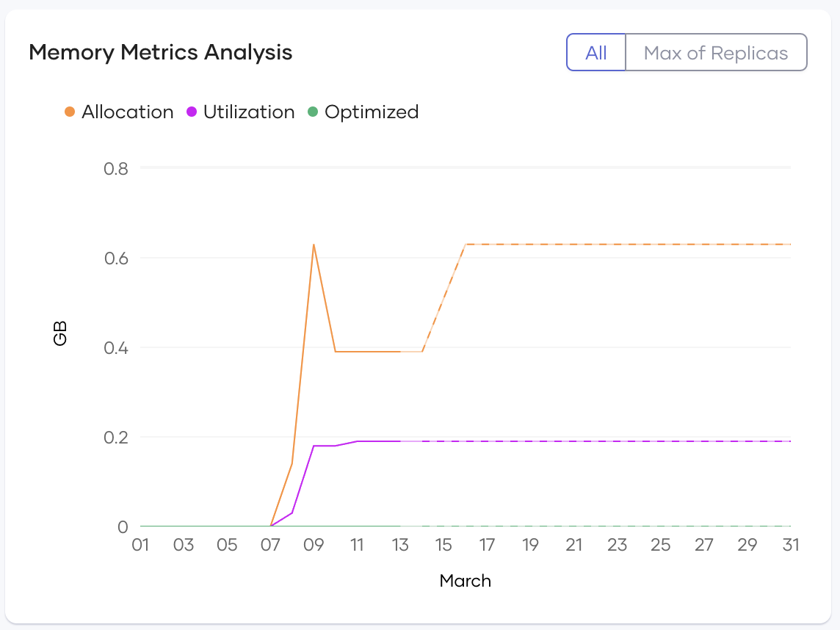
Task: Click where Utilization begins rising on March 07
Action: (271, 525)
